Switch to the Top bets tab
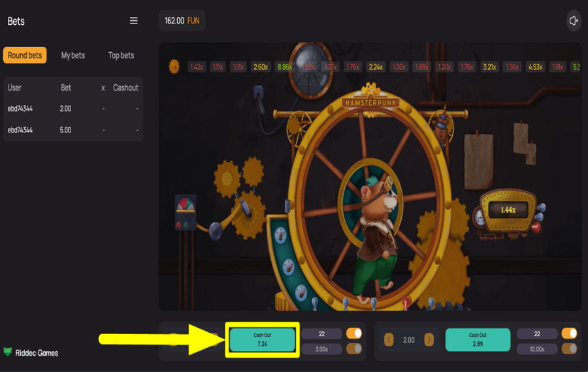Viewport: 588px width, 372px height. point(121,55)
